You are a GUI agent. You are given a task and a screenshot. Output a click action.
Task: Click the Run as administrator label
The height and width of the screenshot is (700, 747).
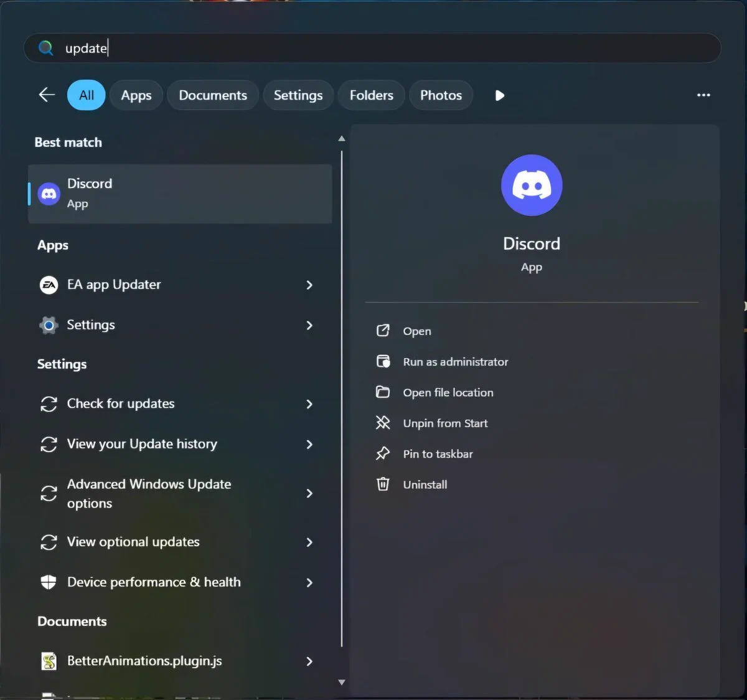click(456, 362)
